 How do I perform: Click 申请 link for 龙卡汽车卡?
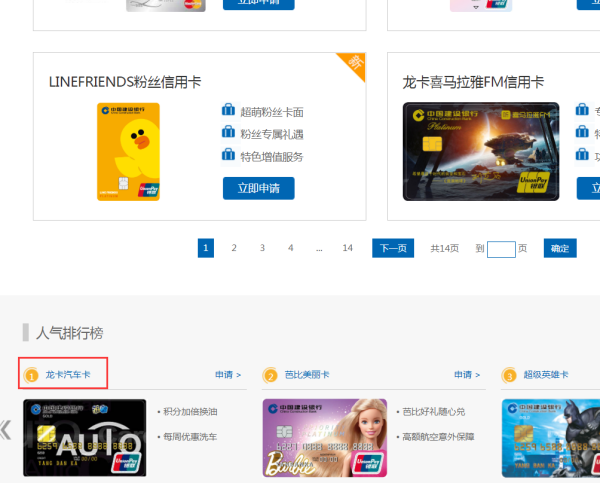(x=228, y=375)
